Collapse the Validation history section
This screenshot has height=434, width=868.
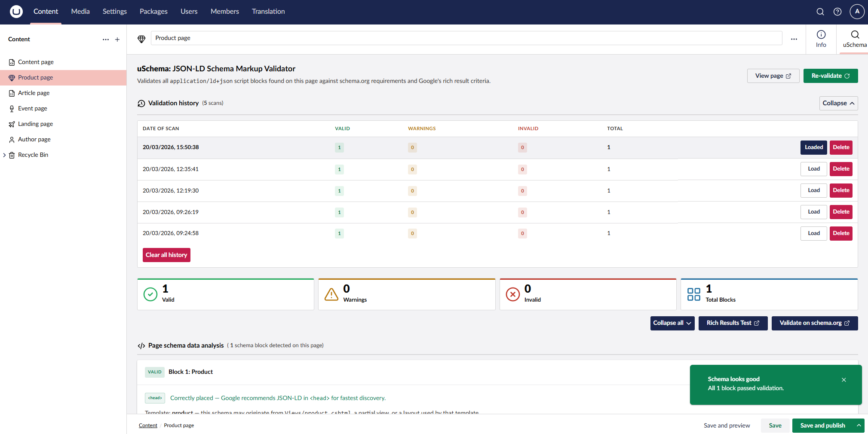[838, 103]
